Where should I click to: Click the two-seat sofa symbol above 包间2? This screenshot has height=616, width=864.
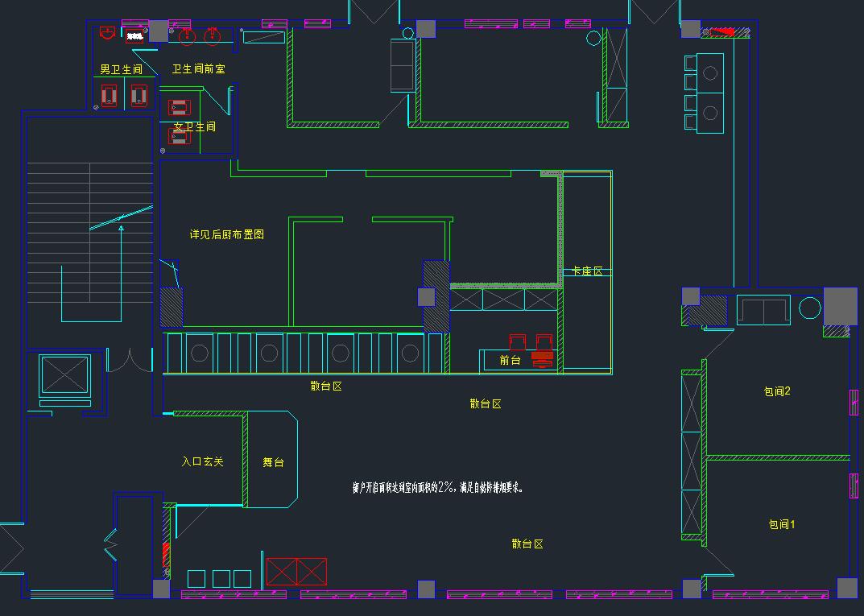pyautogui.click(x=763, y=311)
